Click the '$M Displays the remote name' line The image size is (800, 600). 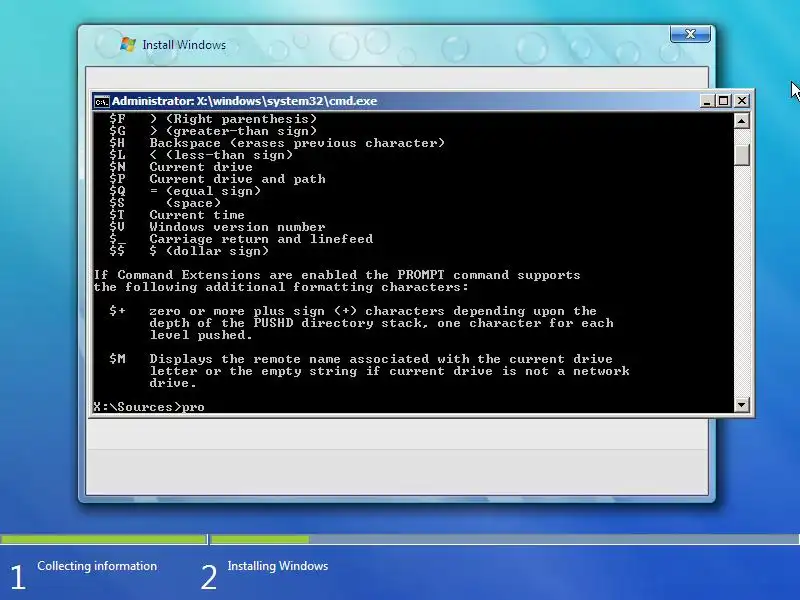pos(361,359)
